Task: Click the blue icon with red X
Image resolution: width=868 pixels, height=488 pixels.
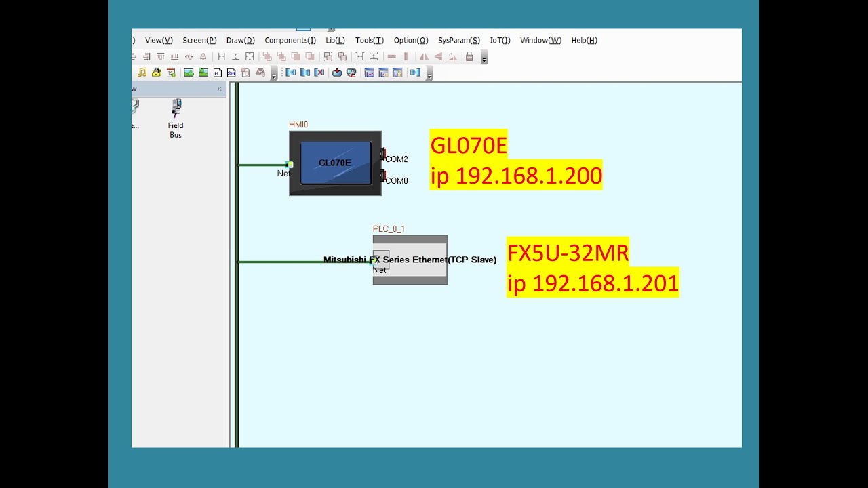Action: point(319,73)
